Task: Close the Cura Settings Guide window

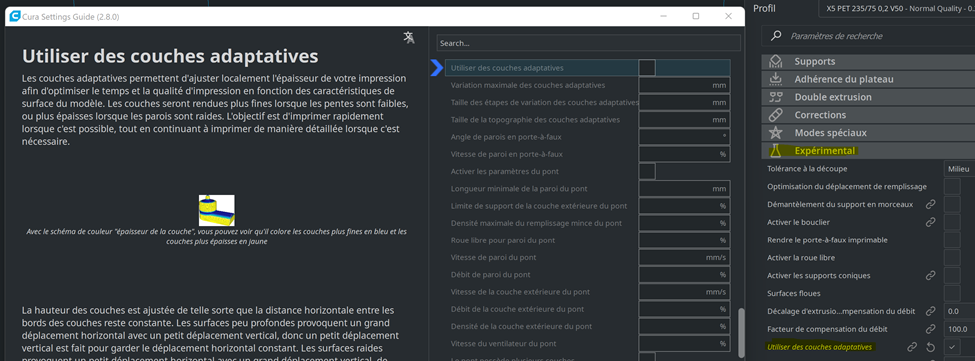Action: coord(729,17)
